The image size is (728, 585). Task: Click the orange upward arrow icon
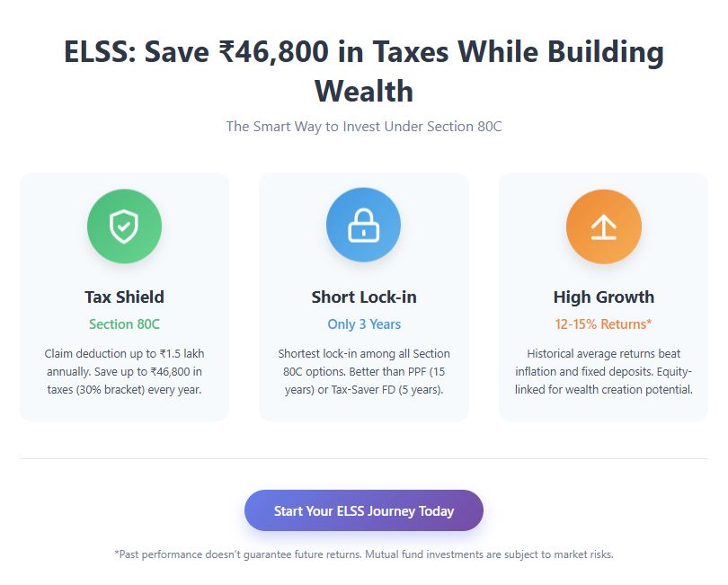pyautogui.click(x=603, y=226)
